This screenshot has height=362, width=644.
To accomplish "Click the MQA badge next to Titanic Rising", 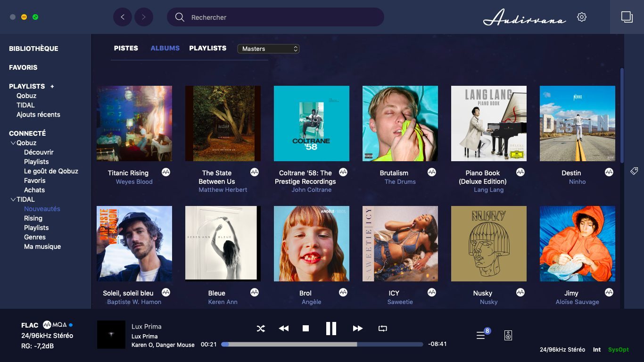I will 166,172.
